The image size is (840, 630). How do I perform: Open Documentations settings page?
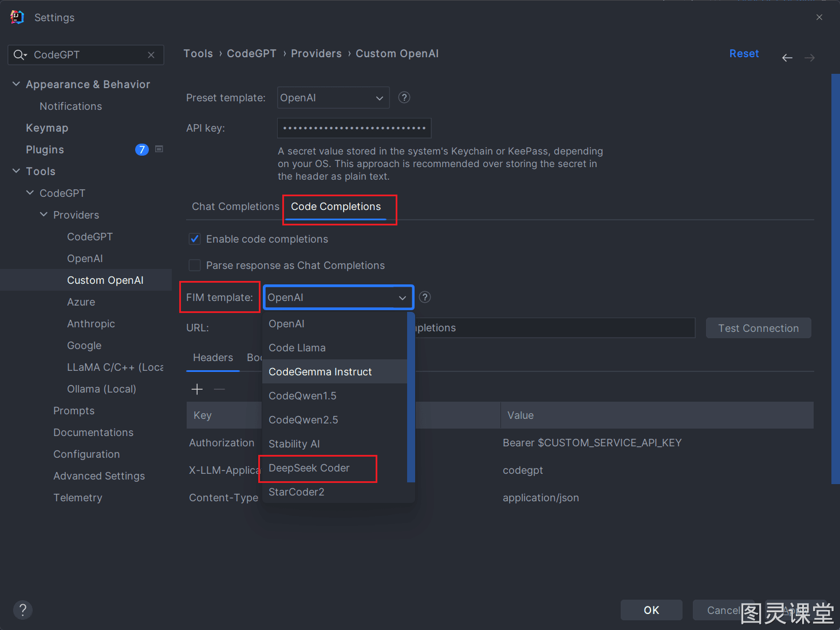click(93, 432)
